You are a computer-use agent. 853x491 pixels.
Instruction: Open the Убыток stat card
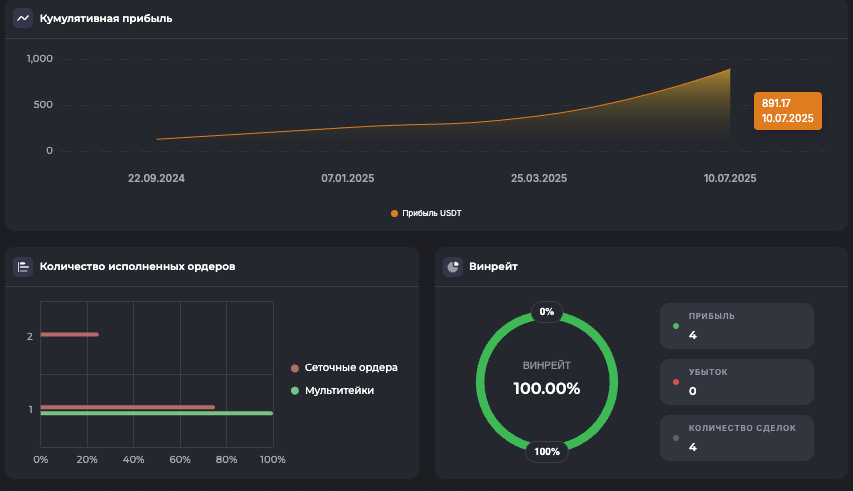click(737, 381)
